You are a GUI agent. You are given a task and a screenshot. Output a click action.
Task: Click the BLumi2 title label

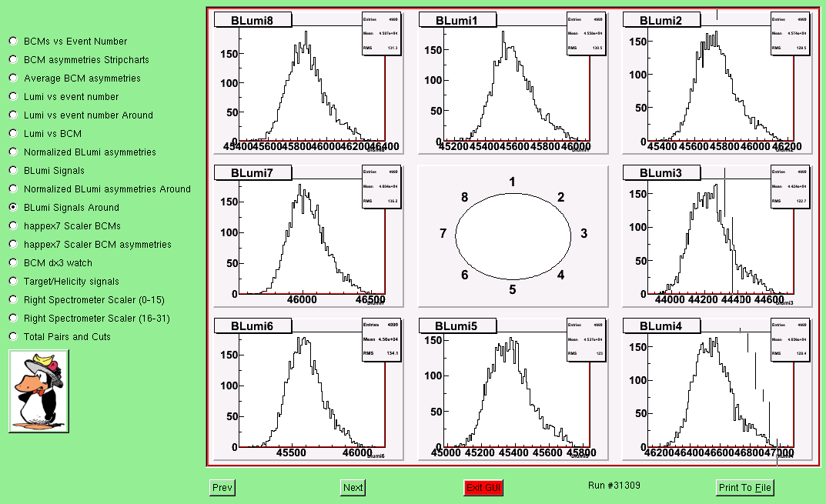click(x=661, y=20)
